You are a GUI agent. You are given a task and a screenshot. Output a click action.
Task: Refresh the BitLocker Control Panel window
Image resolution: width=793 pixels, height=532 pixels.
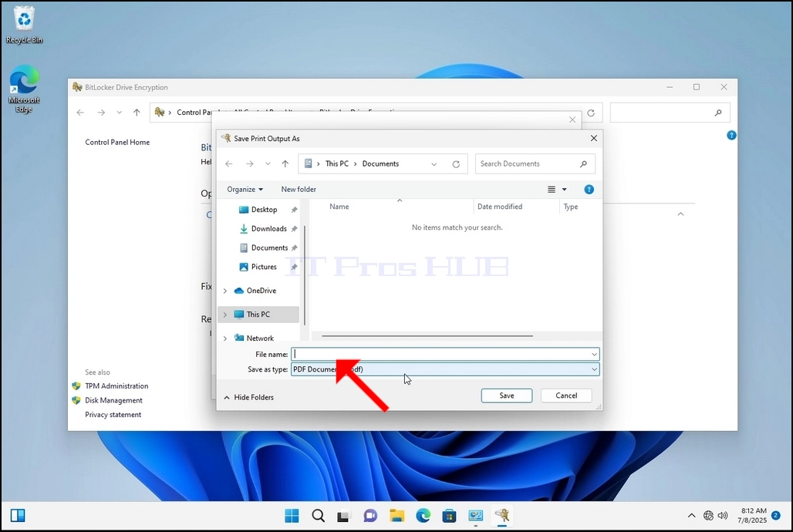point(591,113)
